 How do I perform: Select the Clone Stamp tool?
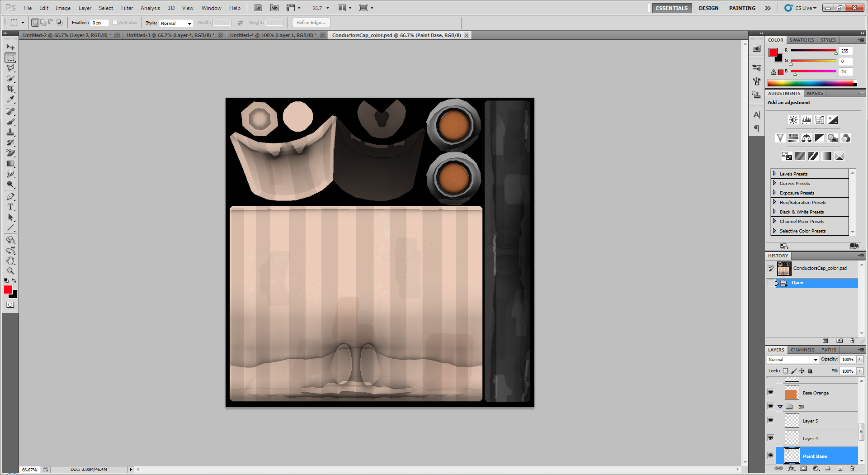[10, 132]
